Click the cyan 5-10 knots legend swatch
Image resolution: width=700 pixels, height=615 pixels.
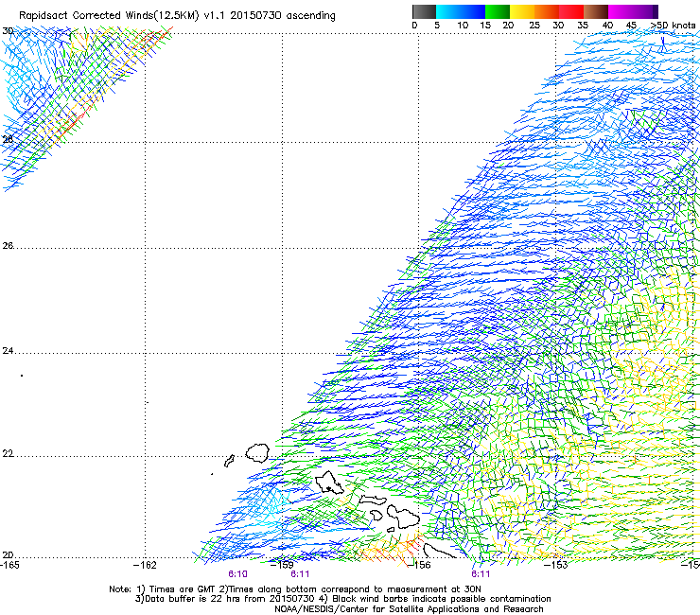(x=448, y=11)
